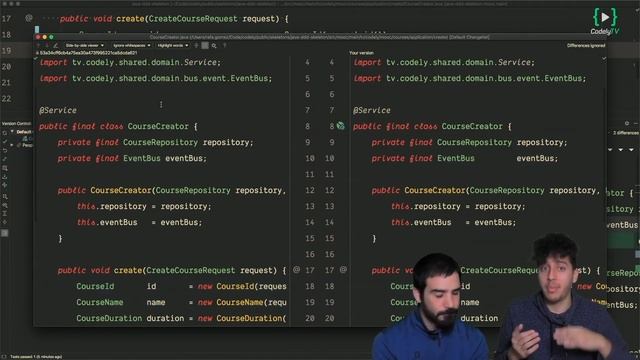
Task: Click the Expand All icon in Version Control sidebar
Action: click(x=5, y=205)
